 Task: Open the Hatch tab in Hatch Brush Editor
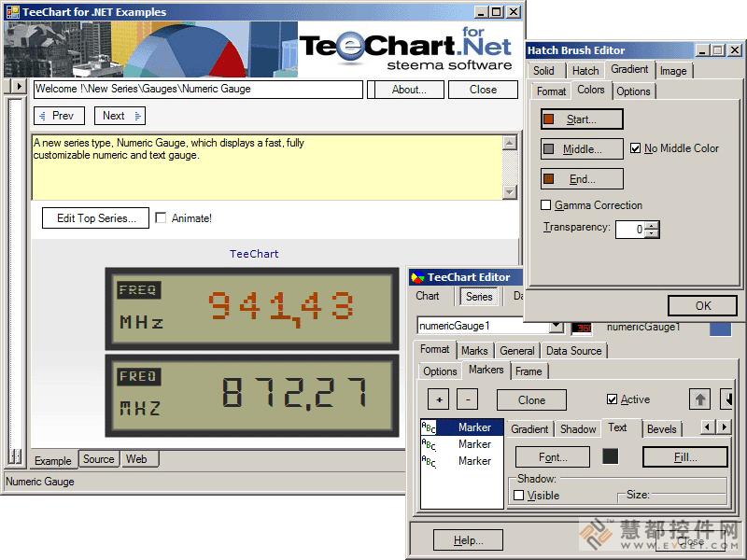[x=585, y=71]
